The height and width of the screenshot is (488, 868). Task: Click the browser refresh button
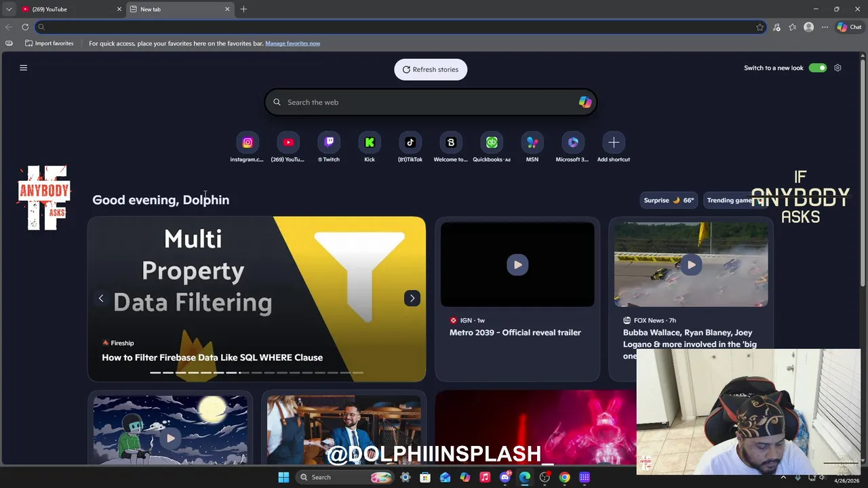click(x=25, y=27)
